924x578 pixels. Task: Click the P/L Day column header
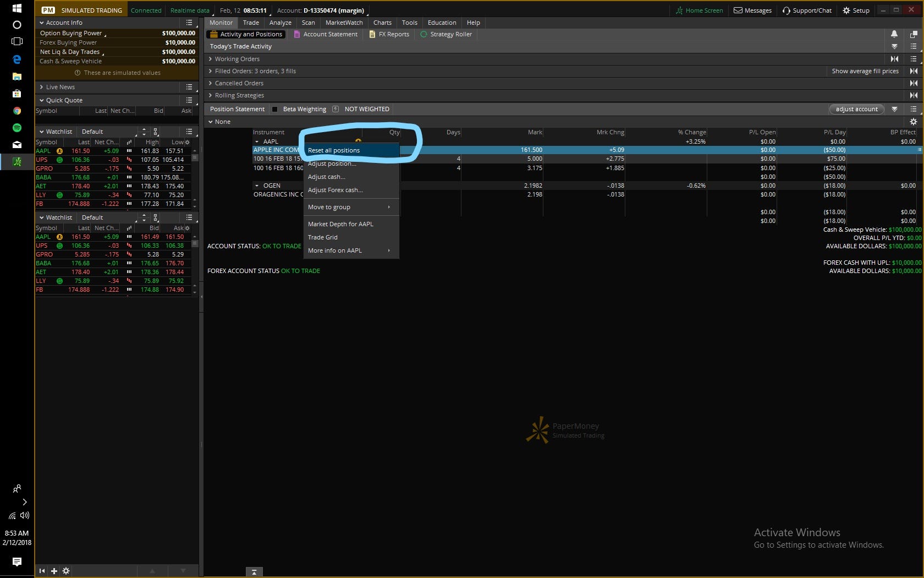click(x=834, y=132)
